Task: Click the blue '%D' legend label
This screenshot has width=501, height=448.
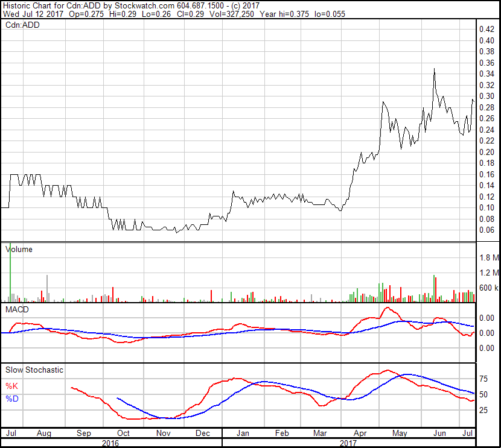Action: click(12, 399)
